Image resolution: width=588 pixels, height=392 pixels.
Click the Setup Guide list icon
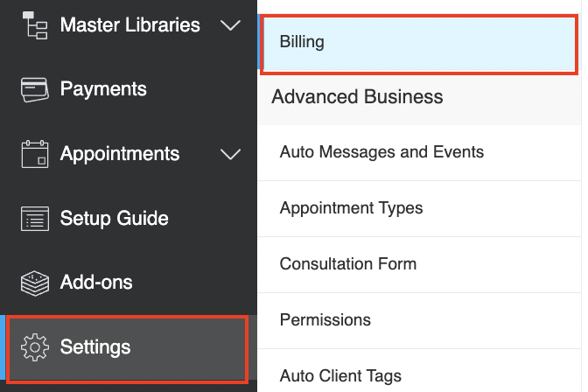click(34, 219)
